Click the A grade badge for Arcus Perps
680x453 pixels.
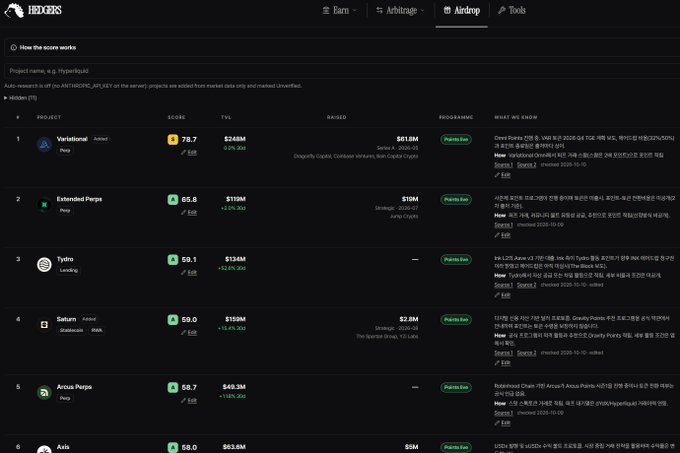[173, 388]
